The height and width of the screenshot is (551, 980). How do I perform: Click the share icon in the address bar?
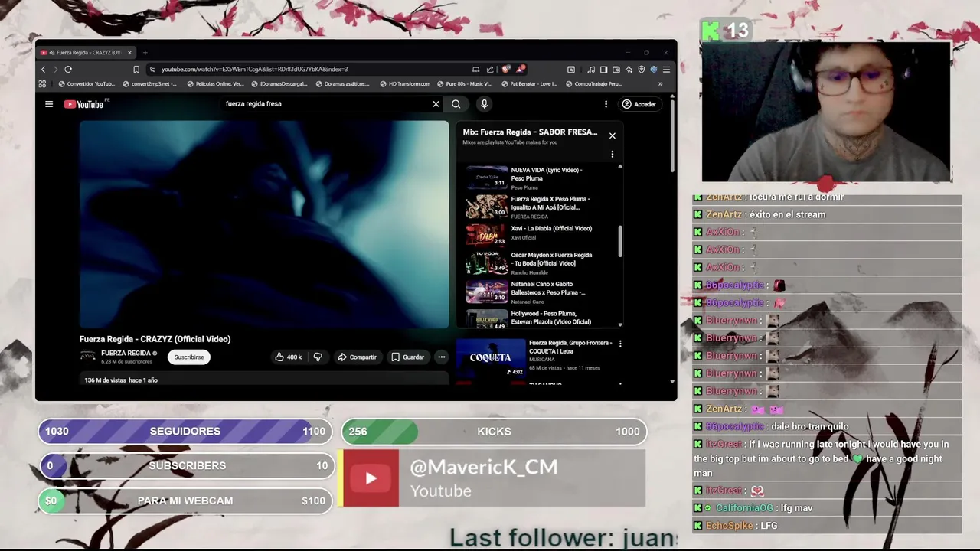pyautogui.click(x=490, y=69)
